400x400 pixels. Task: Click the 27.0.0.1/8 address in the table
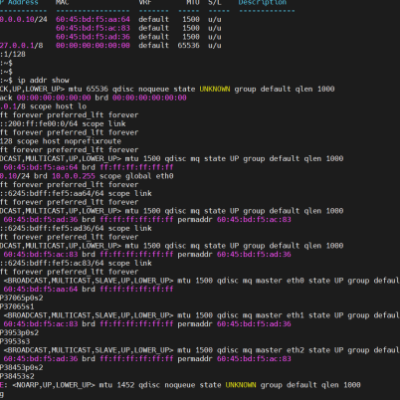pyautogui.click(x=22, y=45)
